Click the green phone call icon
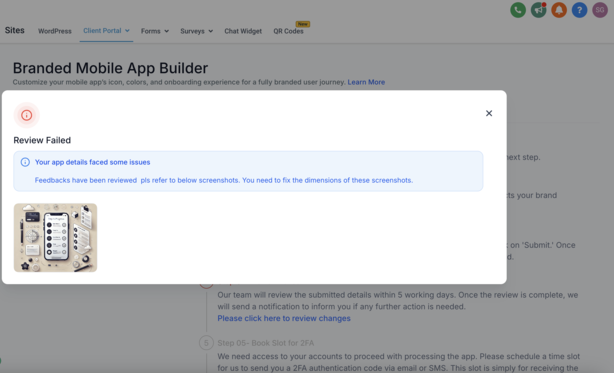 [518, 10]
